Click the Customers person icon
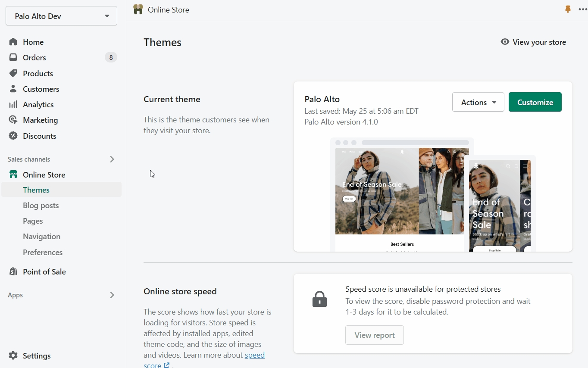This screenshot has width=588, height=368. tap(13, 89)
